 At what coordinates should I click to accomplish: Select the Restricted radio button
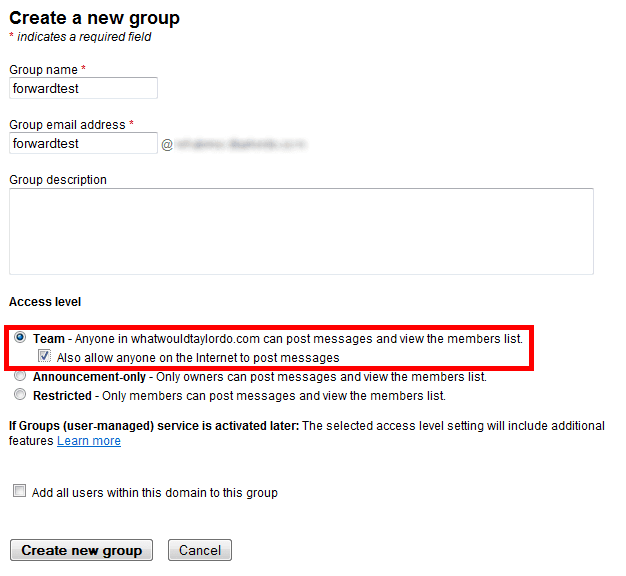tap(20, 395)
